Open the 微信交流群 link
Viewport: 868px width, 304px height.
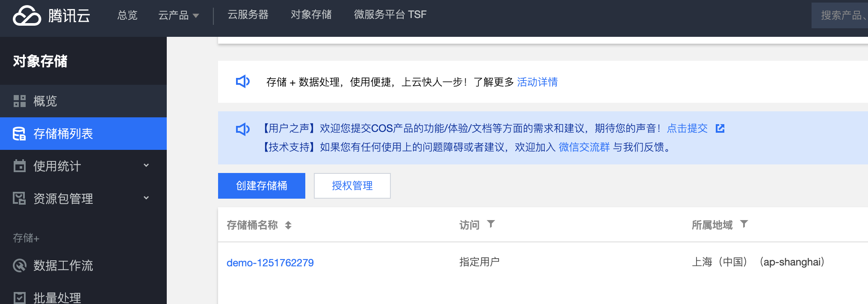tap(584, 147)
